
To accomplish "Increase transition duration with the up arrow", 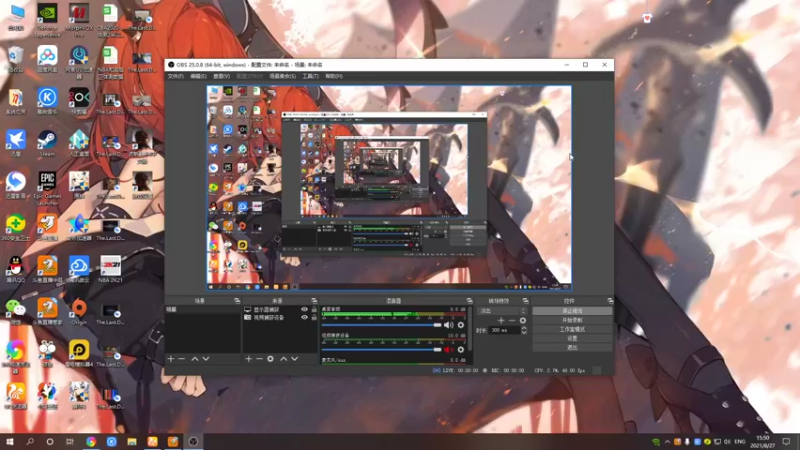I will (x=524, y=328).
